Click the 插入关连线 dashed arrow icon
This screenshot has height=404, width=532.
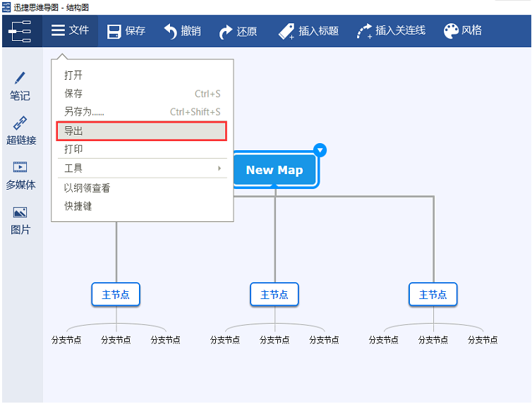pos(364,31)
